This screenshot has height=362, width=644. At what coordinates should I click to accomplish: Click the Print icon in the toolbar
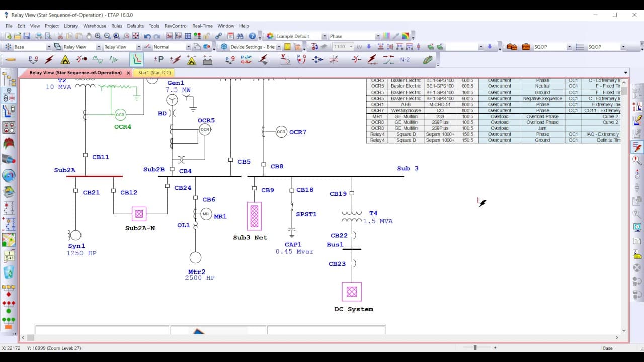[x=39, y=36]
